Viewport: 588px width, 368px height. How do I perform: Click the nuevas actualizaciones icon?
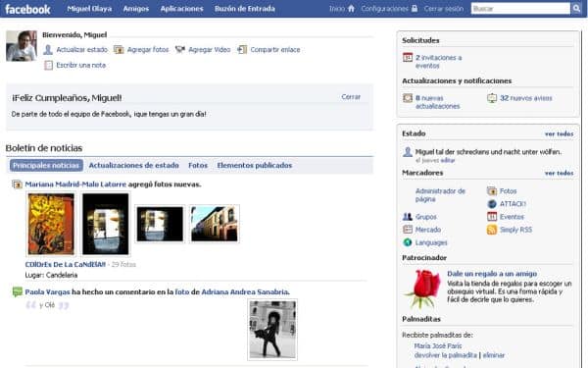click(x=408, y=98)
